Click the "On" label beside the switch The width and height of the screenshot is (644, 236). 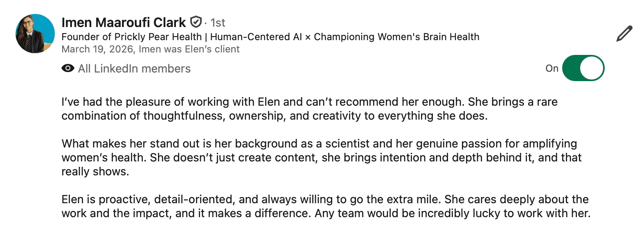tap(552, 68)
